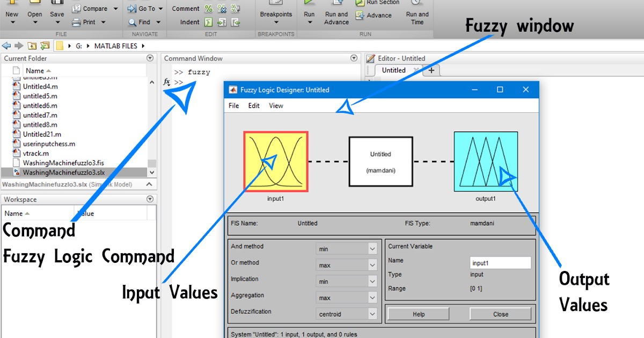Select file userinputchess.m
This screenshot has width=644, height=338.
point(49,144)
